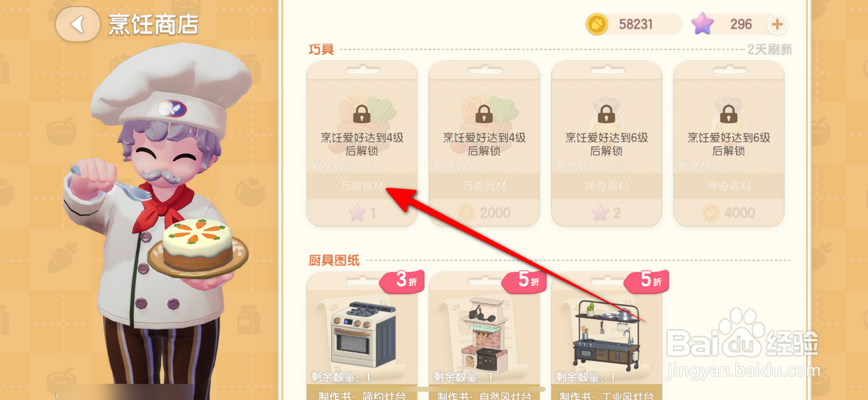The image size is (868, 400).
Task: Tap the 4000 coin price button
Action: coord(729,213)
